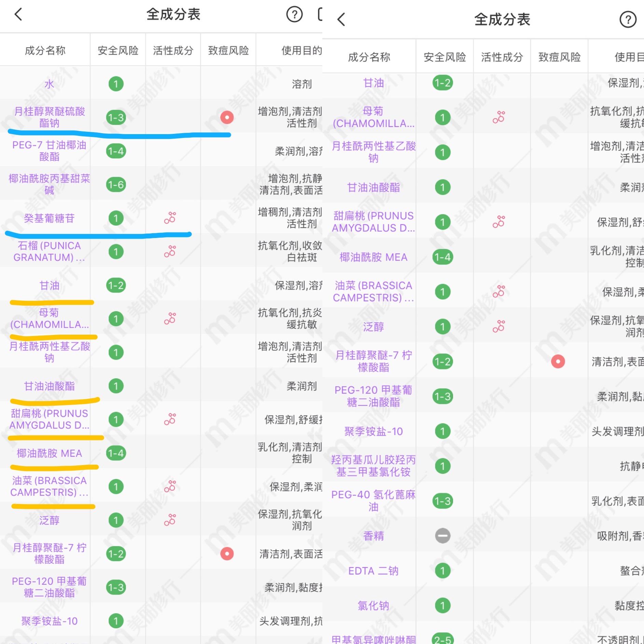Tap the help icon on the right screenshot
This screenshot has width=644, height=644.
click(628, 19)
